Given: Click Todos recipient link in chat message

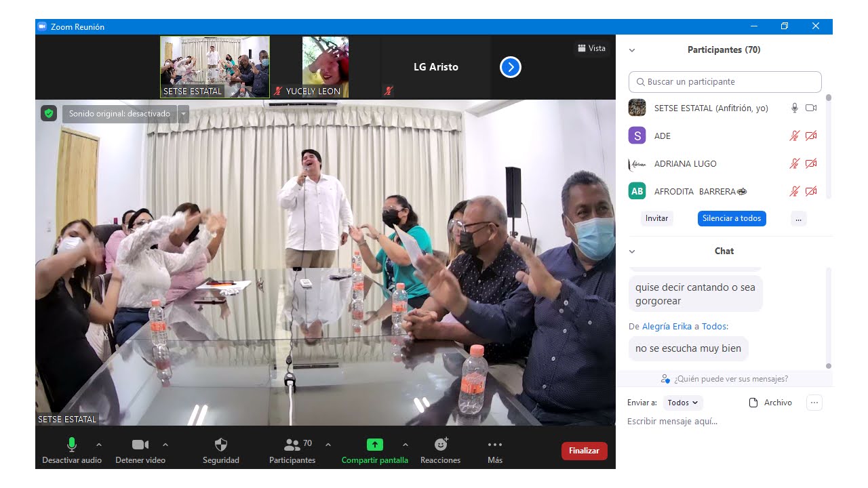Looking at the screenshot, I should pyautogui.click(x=714, y=326).
